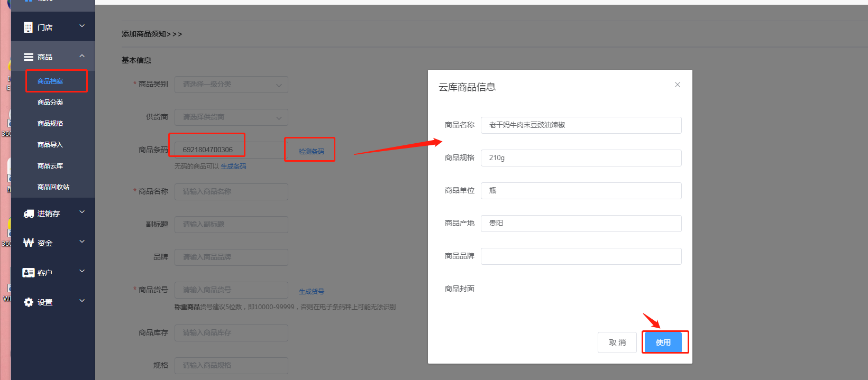This screenshot has height=380, width=868.
Task: Expand the 门店 menu chevron
Action: point(82,25)
